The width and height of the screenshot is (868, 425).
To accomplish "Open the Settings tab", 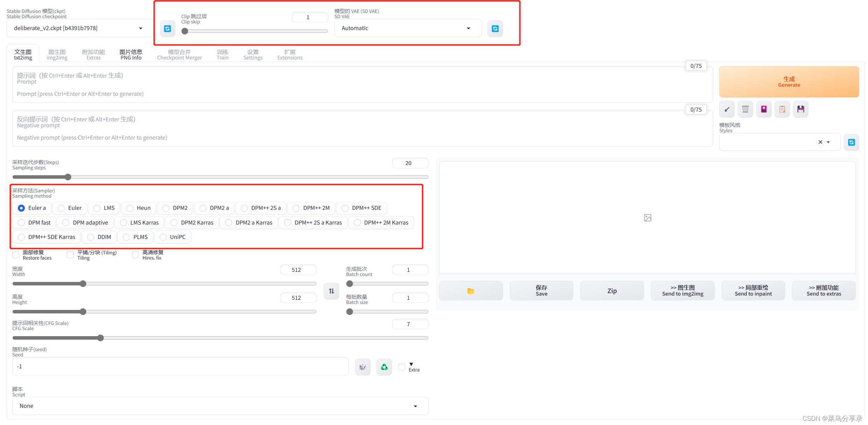I will [253, 55].
